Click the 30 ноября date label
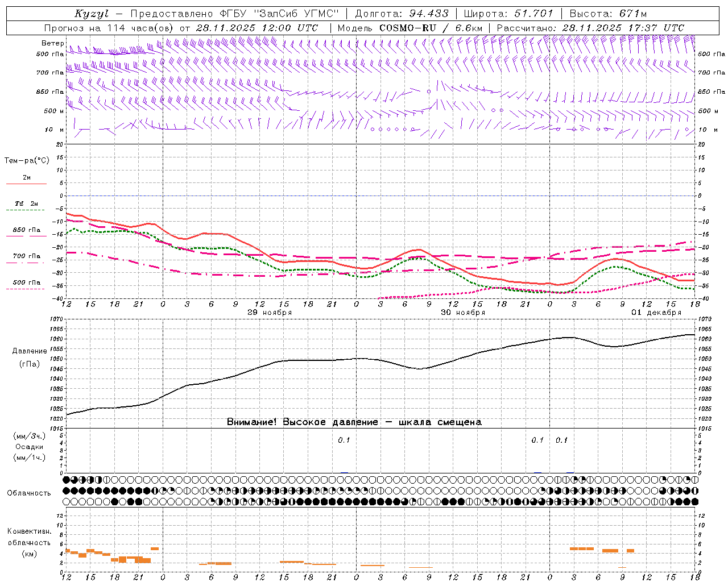Screen dimensions: 728x582 point(463,313)
